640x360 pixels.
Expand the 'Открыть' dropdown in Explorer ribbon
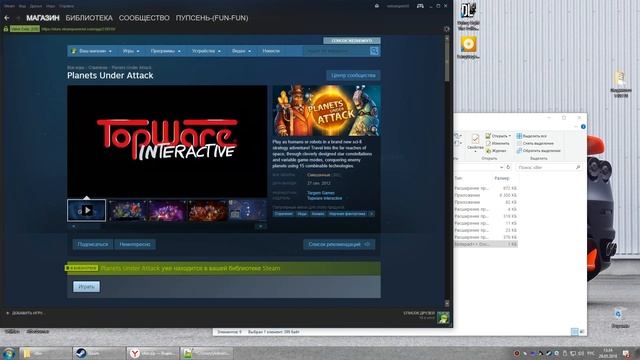[x=498, y=136]
